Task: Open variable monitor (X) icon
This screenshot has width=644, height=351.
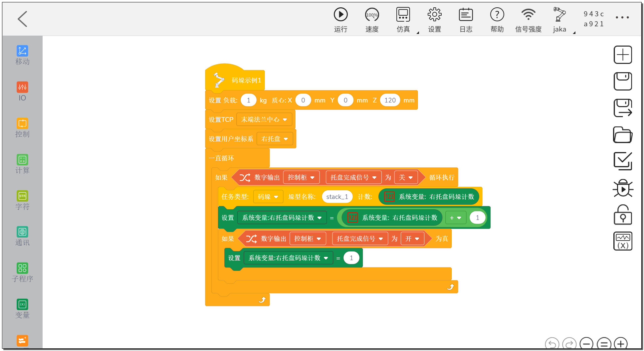Action: [623, 241]
